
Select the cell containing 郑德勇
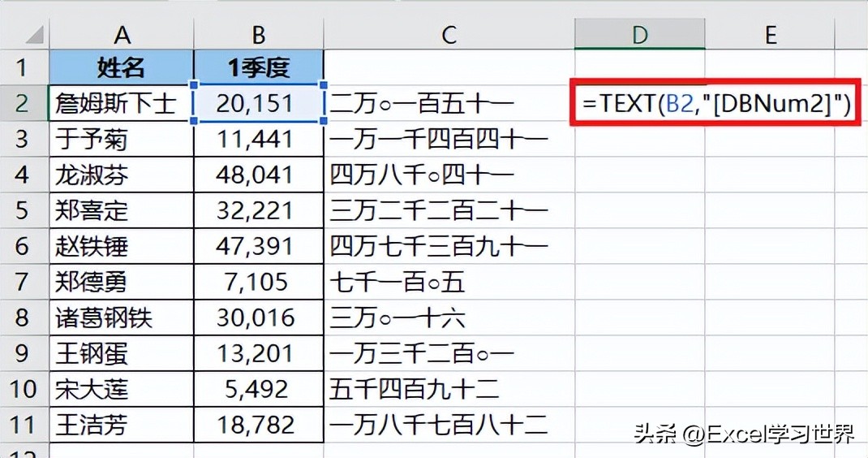click(x=122, y=282)
